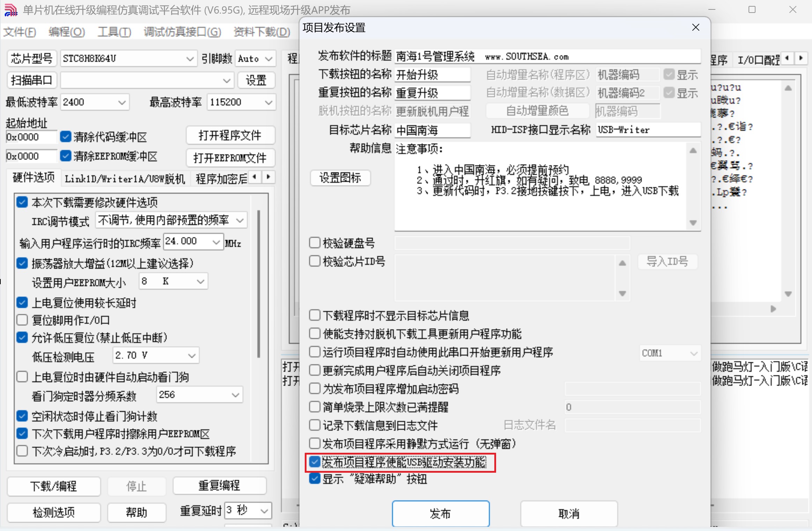Click the 取消 button
The width and height of the screenshot is (812, 531).
[x=569, y=513]
